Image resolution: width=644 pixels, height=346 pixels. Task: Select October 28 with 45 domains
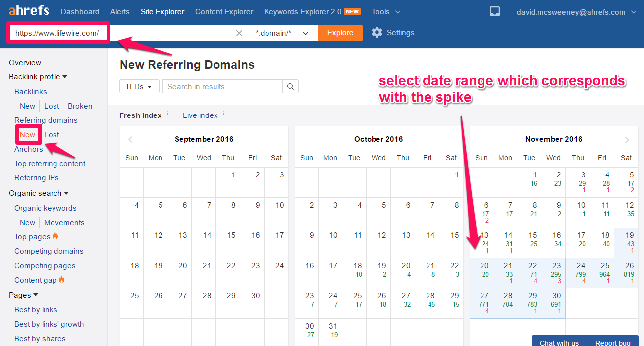click(427, 303)
